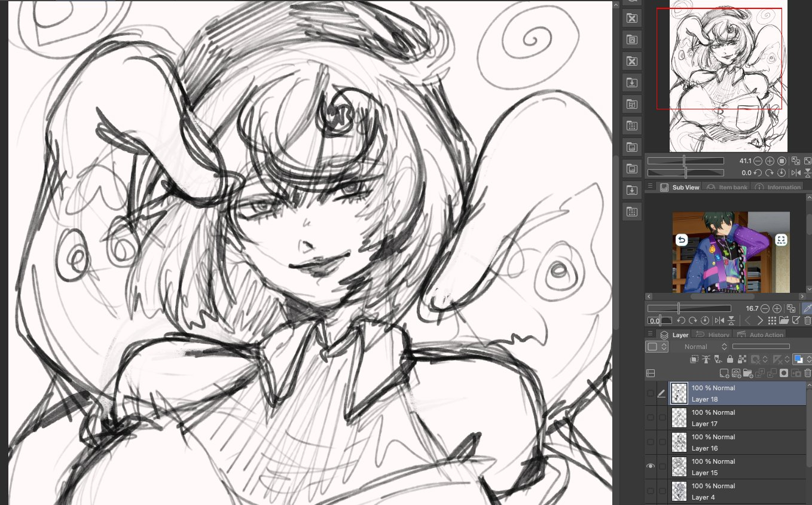Create a new raster layer
812x505 pixels.
click(724, 374)
